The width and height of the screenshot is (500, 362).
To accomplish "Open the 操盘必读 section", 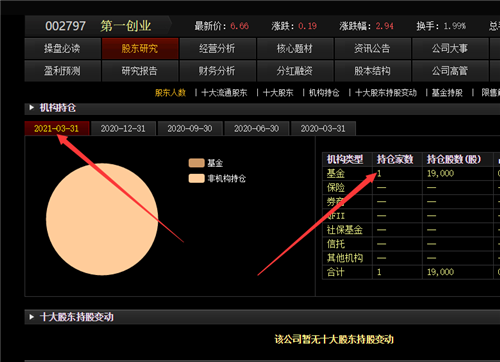I will pyautogui.click(x=62, y=49).
